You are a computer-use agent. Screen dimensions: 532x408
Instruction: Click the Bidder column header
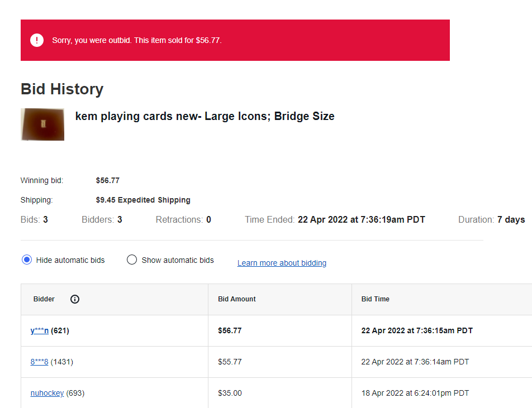[44, 299]
